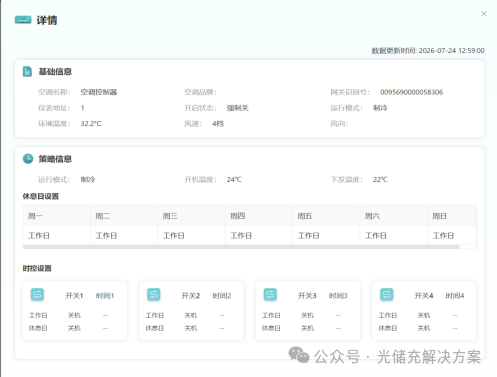
Task: Click the gateway ID value 0095690000058306
Action: click(411, 92)
